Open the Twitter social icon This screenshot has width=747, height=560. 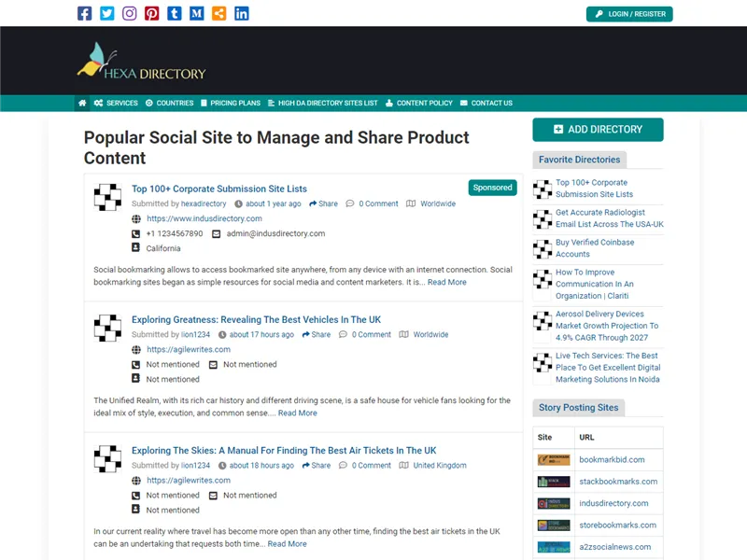pyautogui.click(x=106, y=13)
